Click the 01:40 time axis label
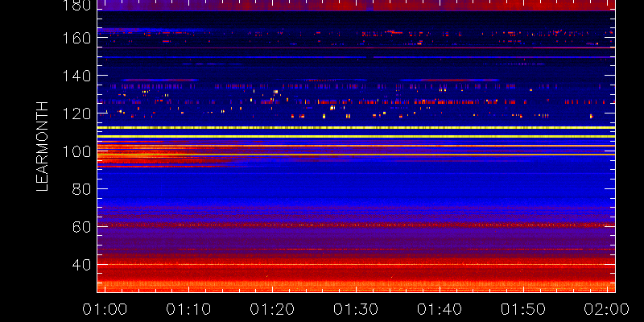 pyautogui.click(x=440, y=309)
